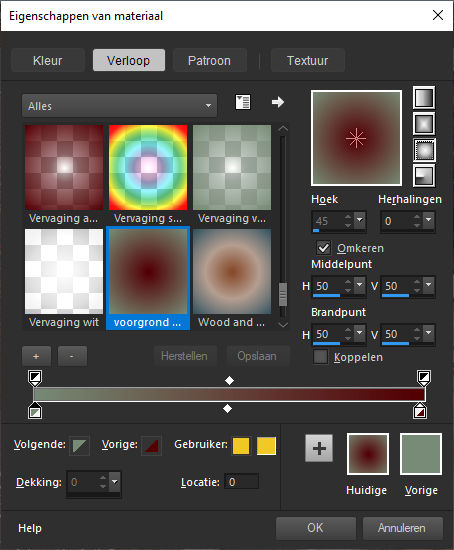
Task: Select the green bottom-left color marker
Action: point(35,411)
